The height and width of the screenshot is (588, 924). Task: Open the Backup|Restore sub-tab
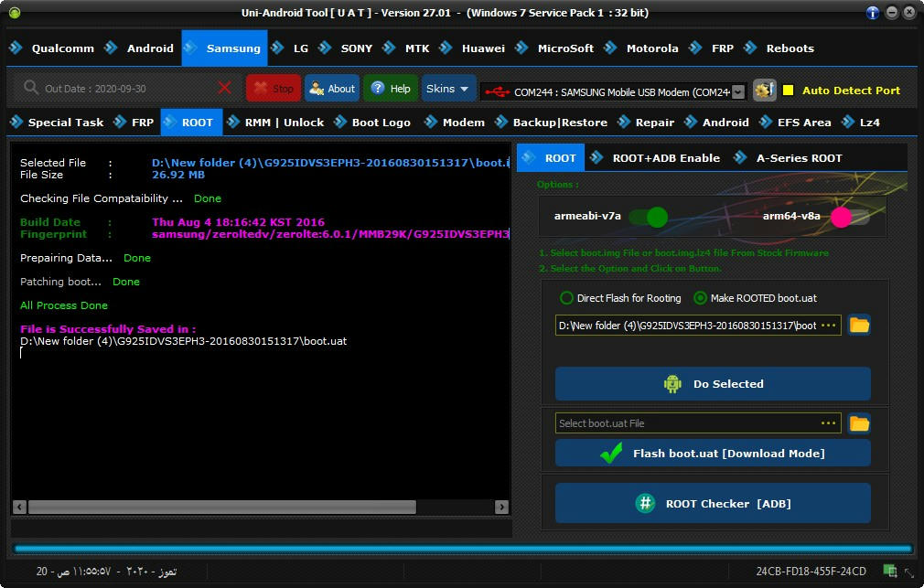point(552,123)
